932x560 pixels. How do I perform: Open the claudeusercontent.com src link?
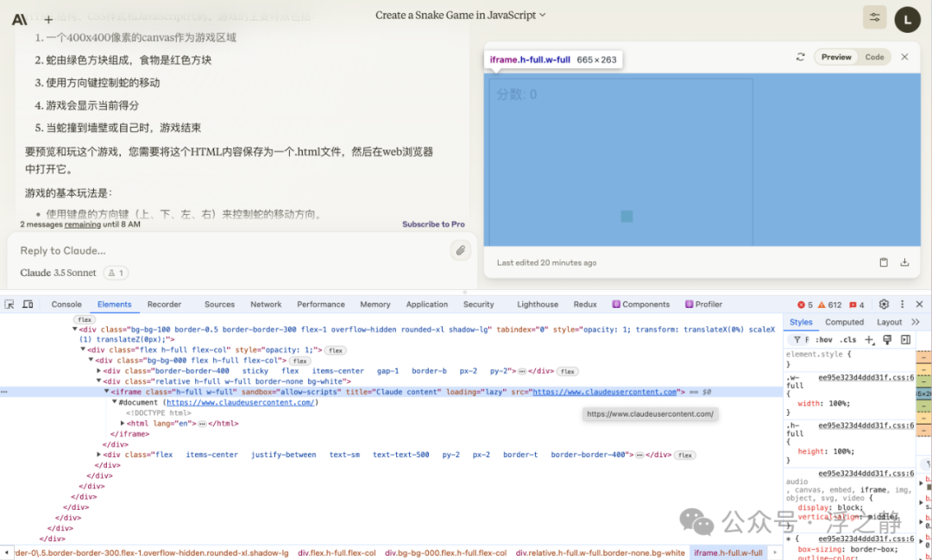604,392
